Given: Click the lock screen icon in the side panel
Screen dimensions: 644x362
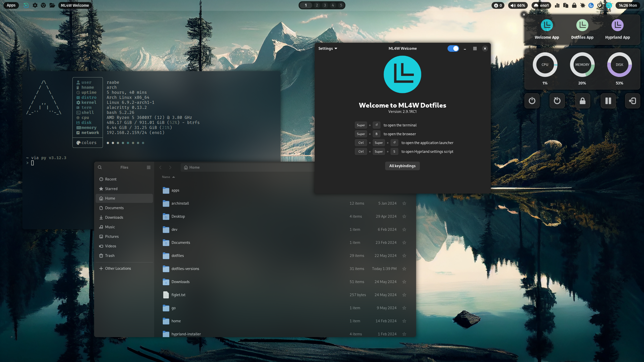Looking at the screenshot, I should pyautogui.click(x=583, y=101).
